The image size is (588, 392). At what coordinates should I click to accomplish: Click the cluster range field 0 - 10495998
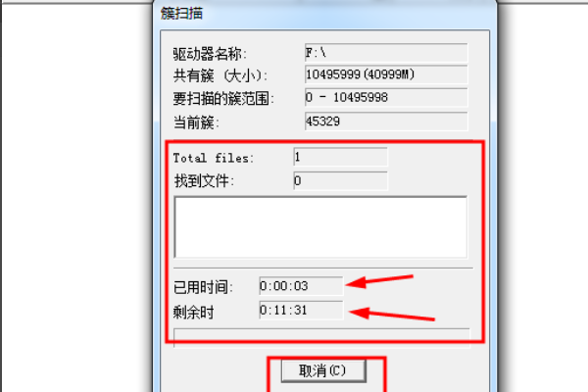(x=386, y=98)
